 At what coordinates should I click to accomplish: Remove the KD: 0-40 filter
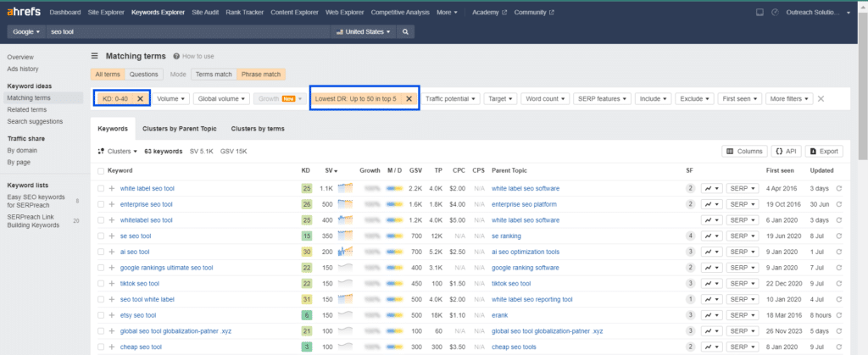(x=140, y=98)
